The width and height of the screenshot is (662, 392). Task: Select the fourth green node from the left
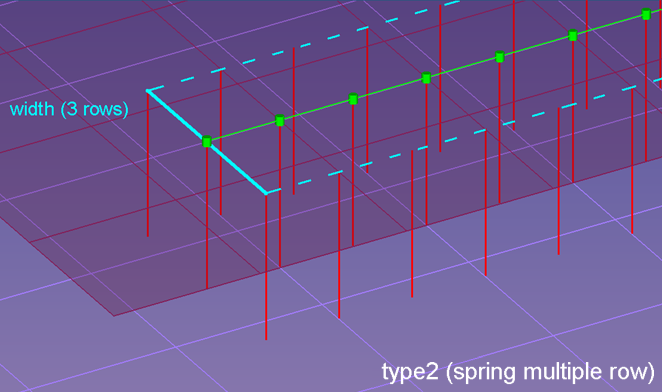click(426, 78)
